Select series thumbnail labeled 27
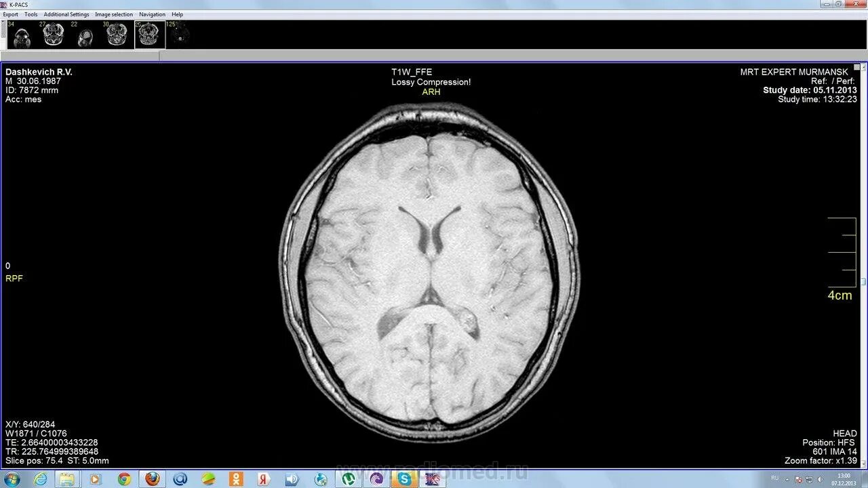 tap(53, 35)
